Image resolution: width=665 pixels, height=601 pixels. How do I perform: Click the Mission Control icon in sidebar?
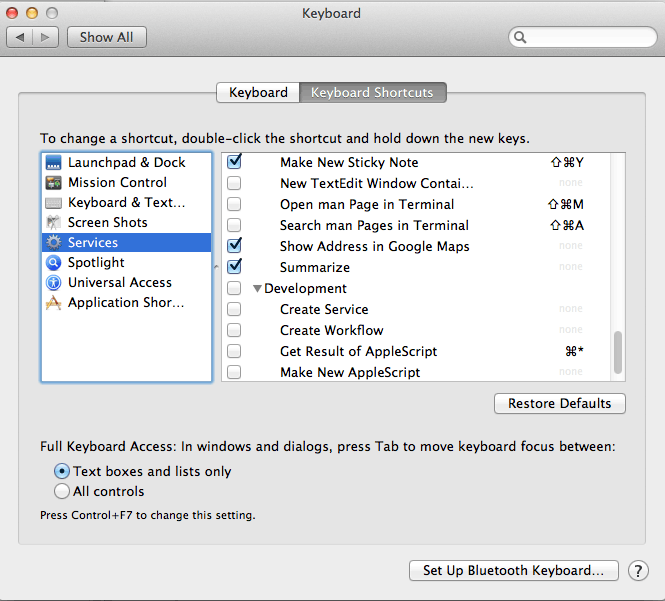click(53, 183)
